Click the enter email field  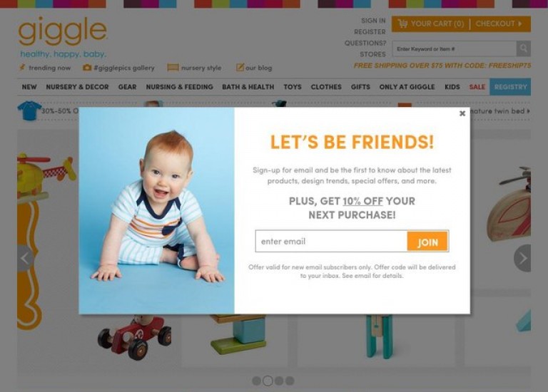[331, 241]
